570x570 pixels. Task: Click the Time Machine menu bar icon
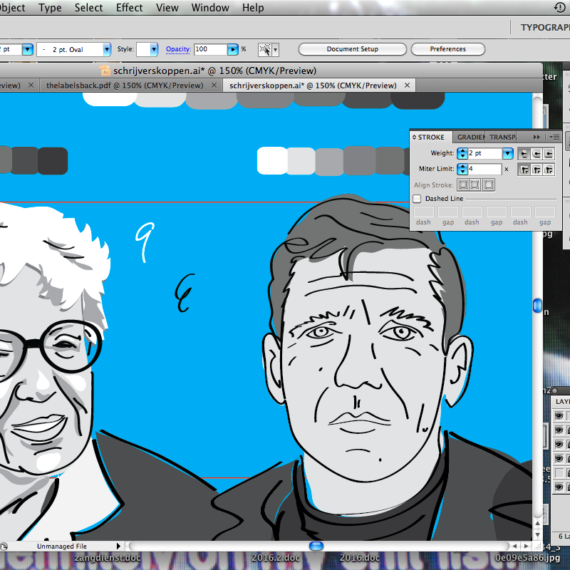559,7
